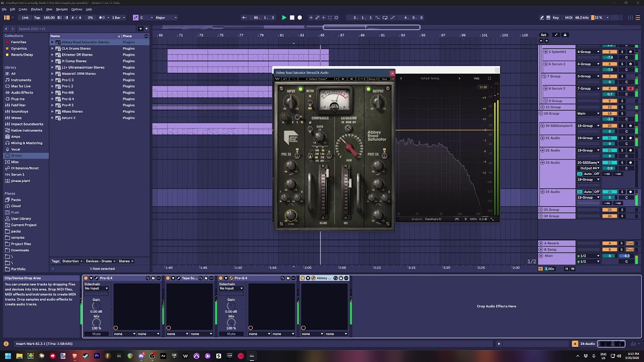
Task: Arm the transport Record button
Action: (x=300, y=18)
